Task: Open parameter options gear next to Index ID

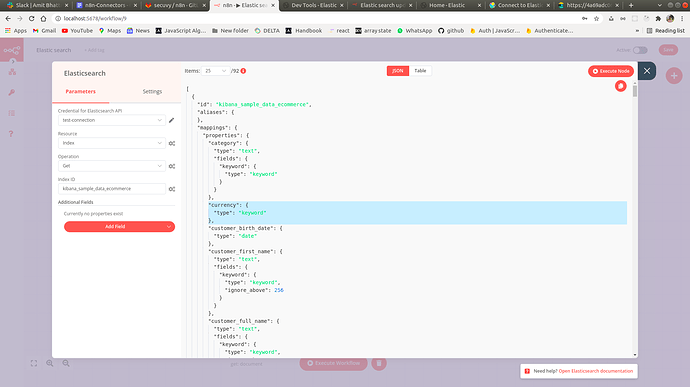Action: pos(172,189)
